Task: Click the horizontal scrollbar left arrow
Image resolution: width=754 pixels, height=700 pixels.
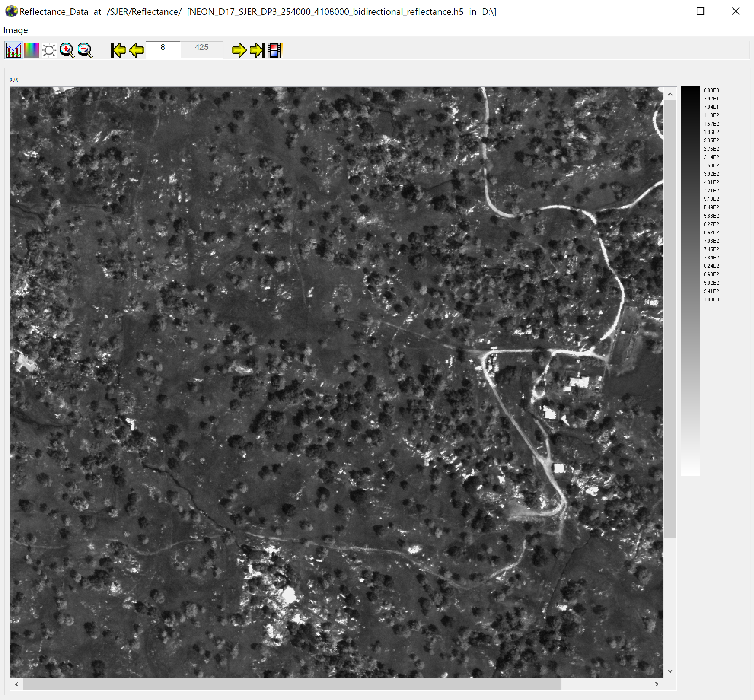Action: pos(17,684)
